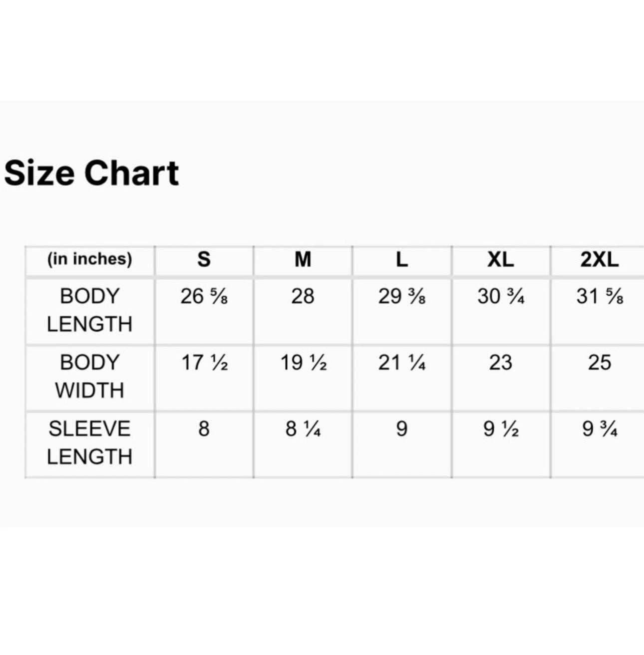644x655 pixels.
Task: Click the "(in inches)" header cell
Action: 90,259
